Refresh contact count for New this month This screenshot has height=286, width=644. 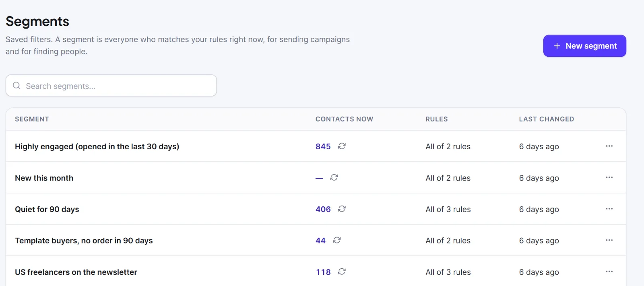pos(334,177)
